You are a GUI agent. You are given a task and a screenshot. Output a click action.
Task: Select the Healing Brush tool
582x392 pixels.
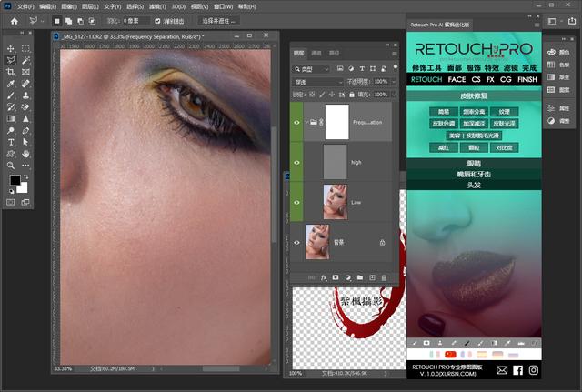[x=25, y=84]
